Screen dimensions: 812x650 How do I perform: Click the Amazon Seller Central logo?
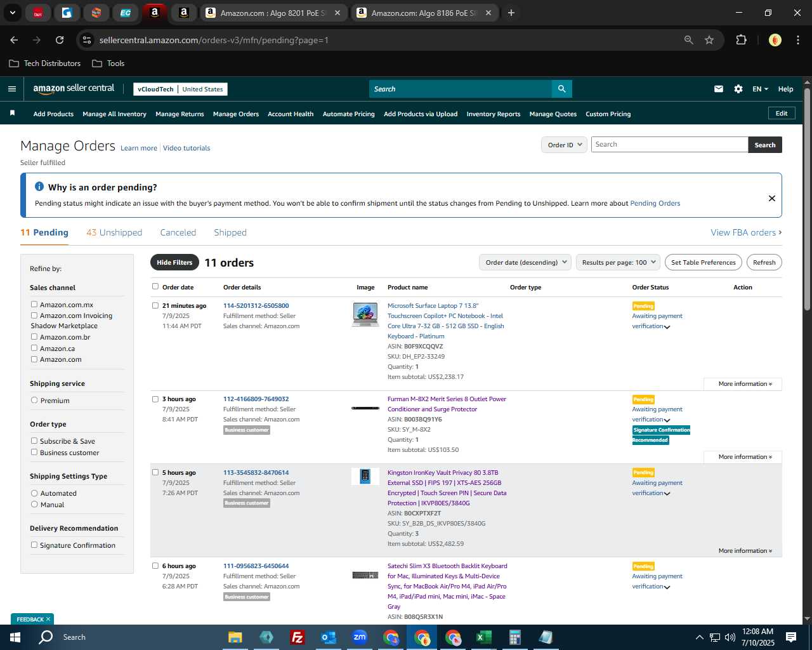point(74,89)
